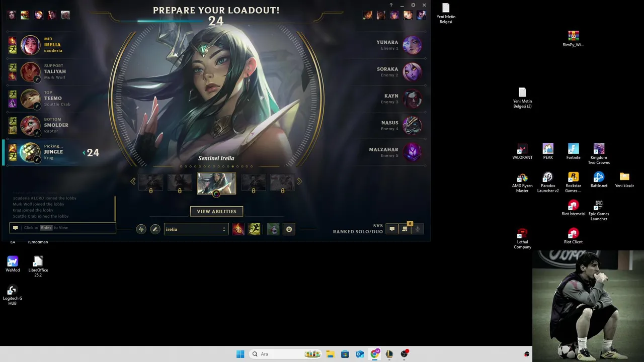Open the chroma selector under selected skin

point(216,194)
